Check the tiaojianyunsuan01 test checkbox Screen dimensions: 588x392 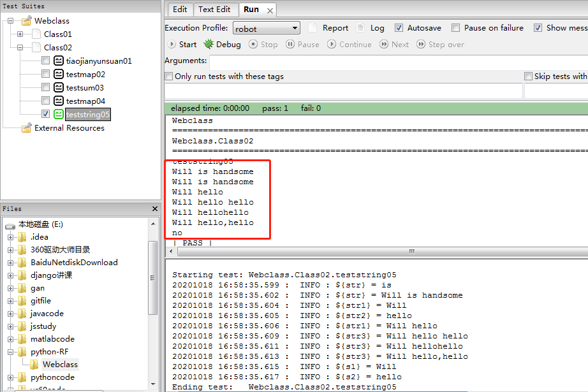(45, 61)
